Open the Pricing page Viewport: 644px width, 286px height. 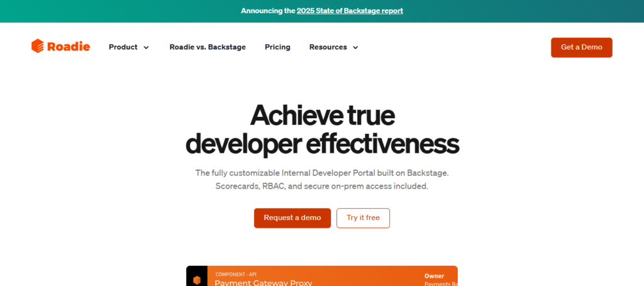tap(277, 47)
